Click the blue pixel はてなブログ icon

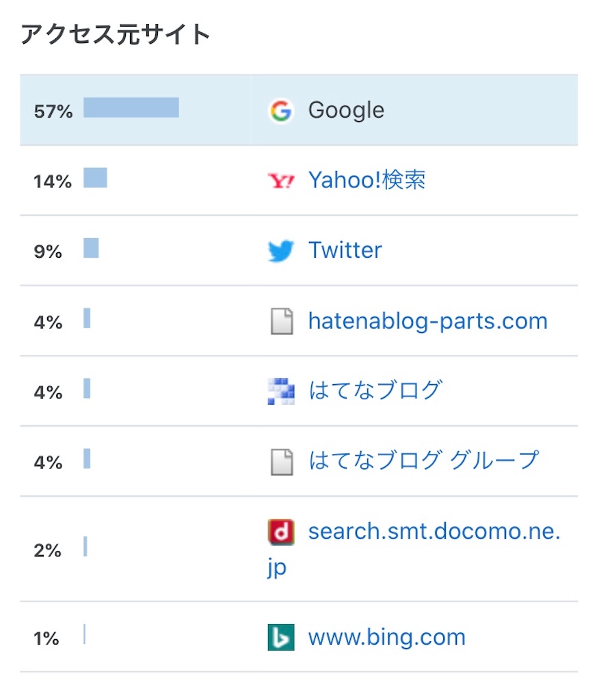pos(281,391)
